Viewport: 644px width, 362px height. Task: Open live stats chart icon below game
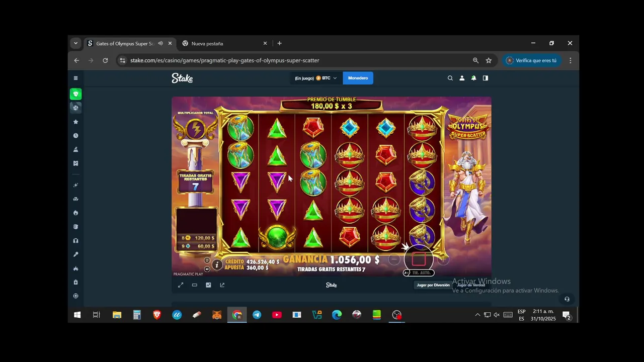click(x=208, y=285)
